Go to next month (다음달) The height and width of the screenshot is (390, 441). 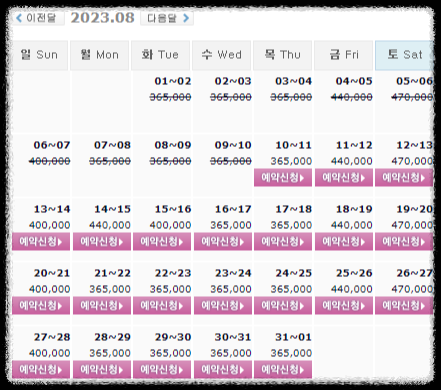click(167, 18)
